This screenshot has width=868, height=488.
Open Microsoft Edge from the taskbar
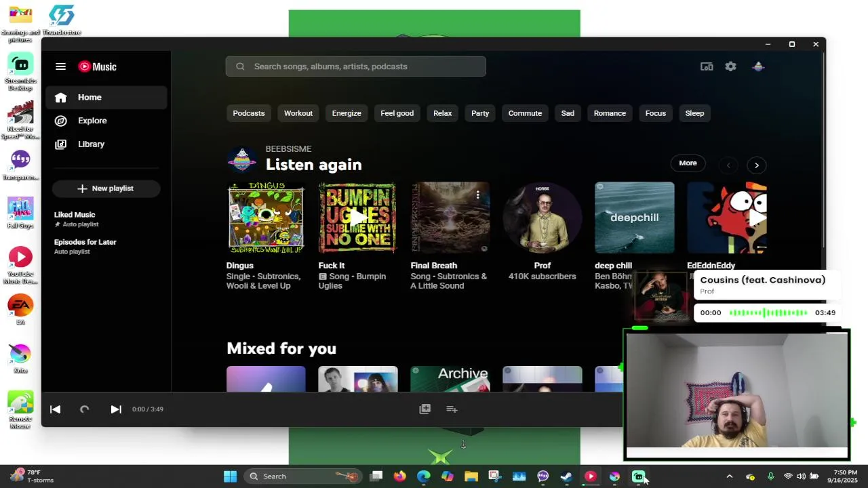(x=423, y=476)
